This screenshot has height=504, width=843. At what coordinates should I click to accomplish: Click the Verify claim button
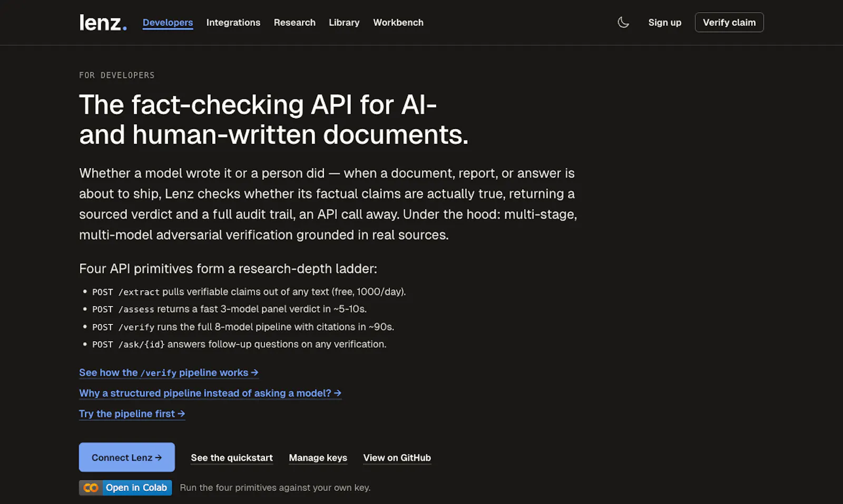tap(729, 22)
